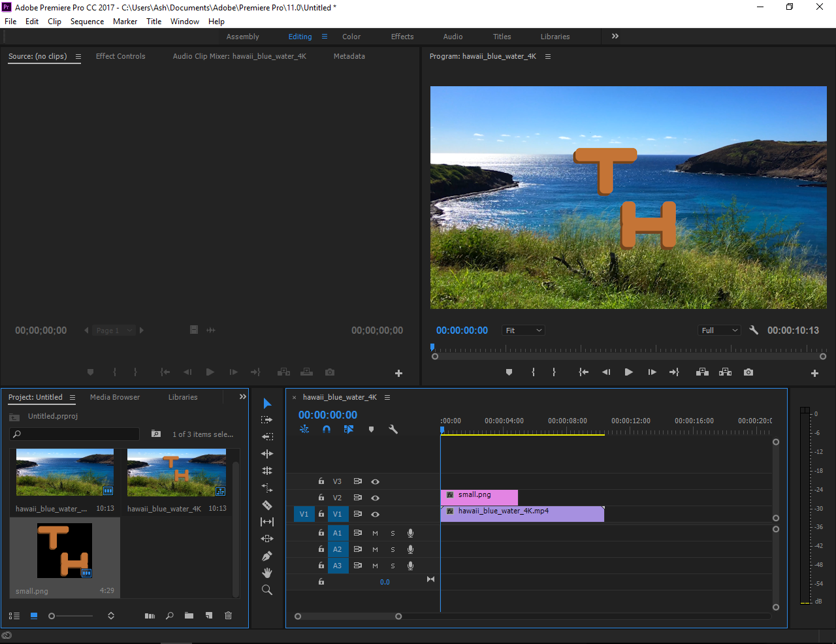Open the Fit zoom level dropdown
Viewport: 836px width, 644px height.
pos(522,330)
